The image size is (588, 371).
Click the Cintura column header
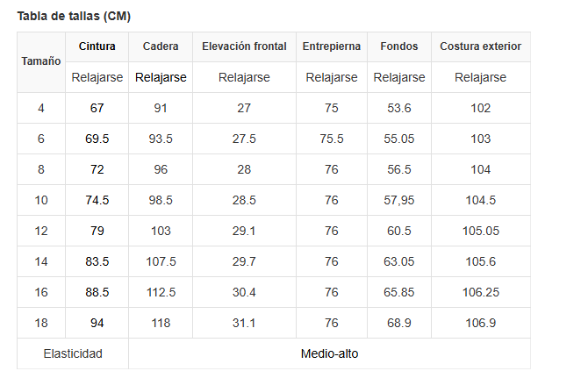(97, 46)
